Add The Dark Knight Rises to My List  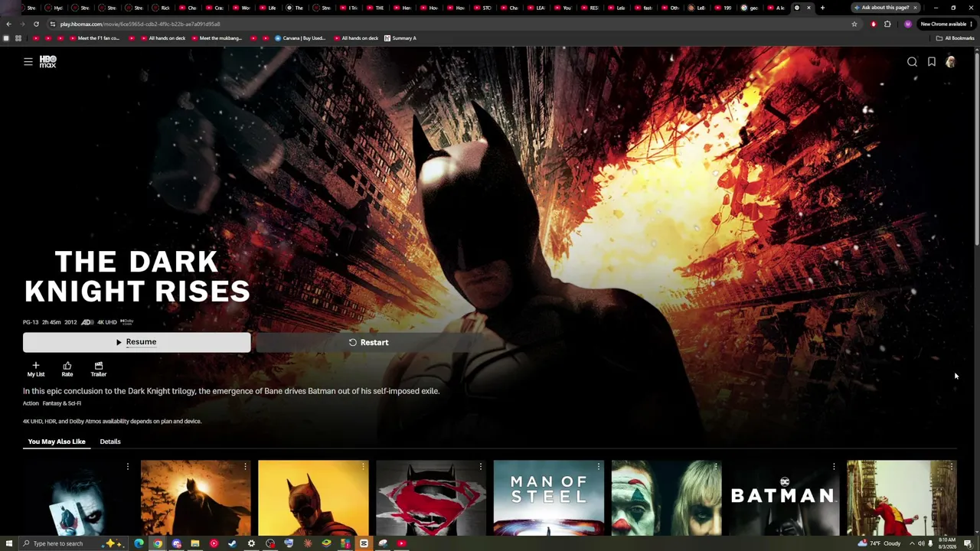pos(36,369)
